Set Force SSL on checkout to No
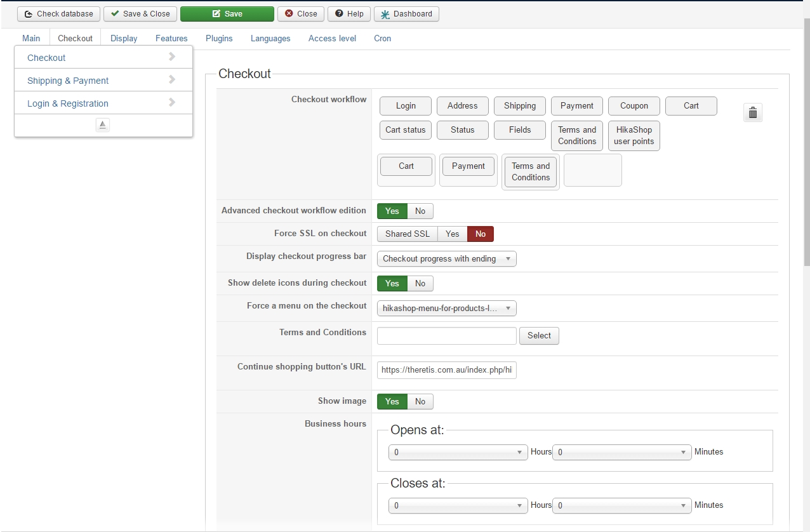This screenshot has width=810, height=532. 481,234
